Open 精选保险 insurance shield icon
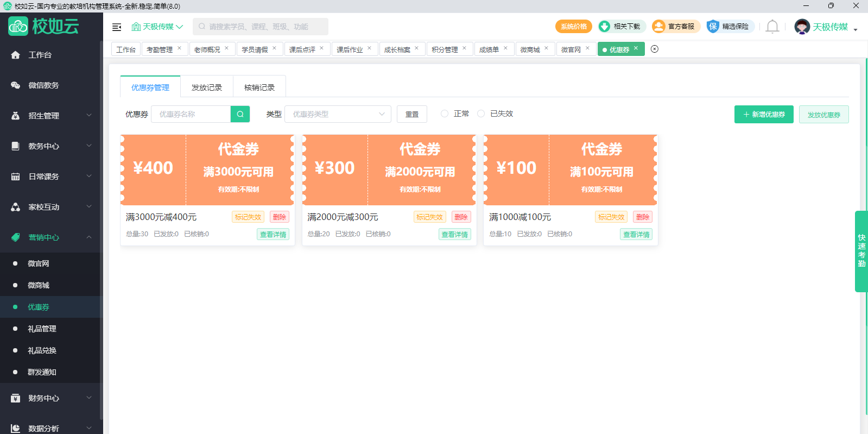Image resolution: width=868 pixels, height=434 pixels. click(713, 27)
